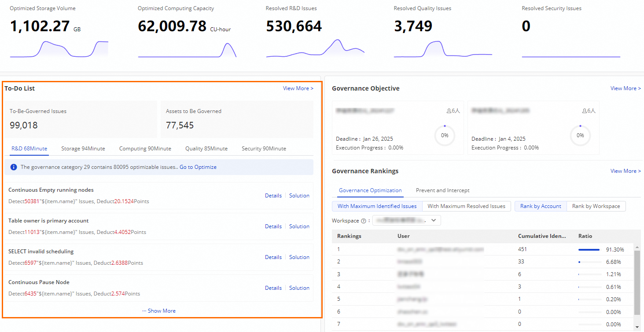This screenshot has height=332, width=644.
Task: Click the To-Be-Governed Issues card showing 99,018
Action: coord(81,119)
